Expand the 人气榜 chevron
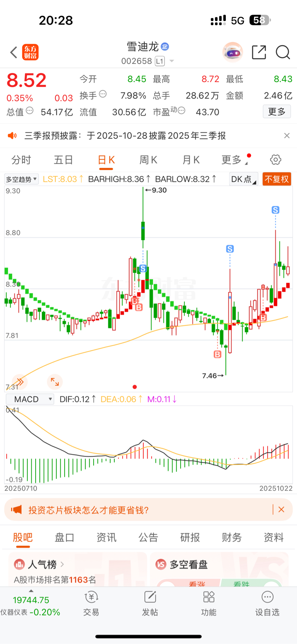The image size is (297, 644). [x=62, y=564]
